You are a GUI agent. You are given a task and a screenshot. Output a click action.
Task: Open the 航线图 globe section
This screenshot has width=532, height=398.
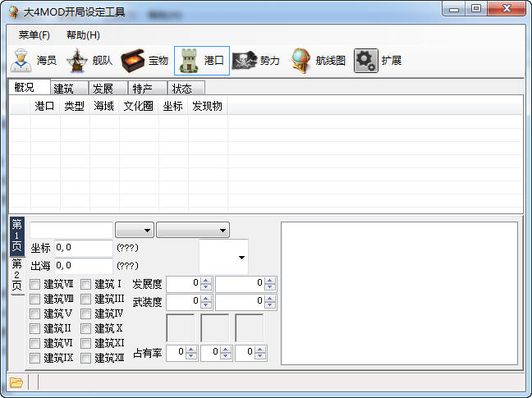tap(319, 61)
